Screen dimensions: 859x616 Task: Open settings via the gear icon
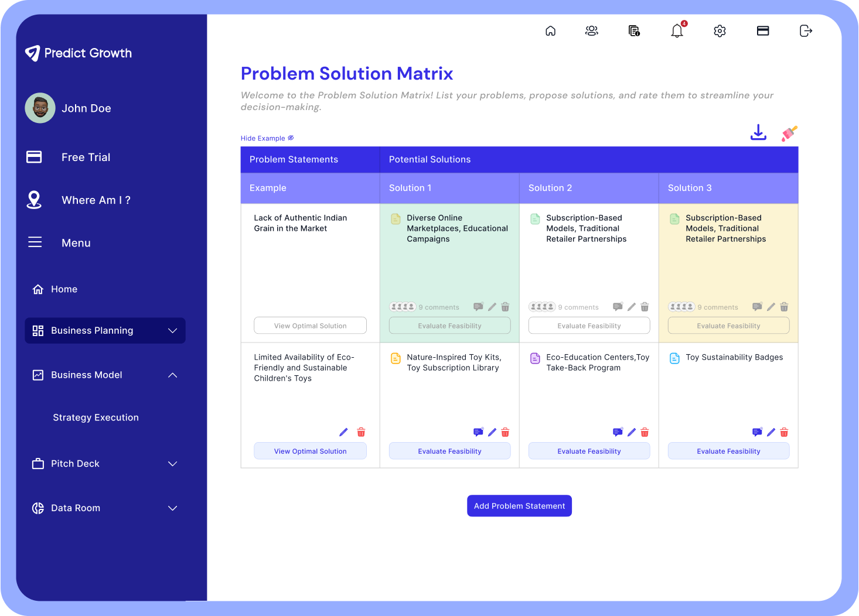[x=720, y=31]
